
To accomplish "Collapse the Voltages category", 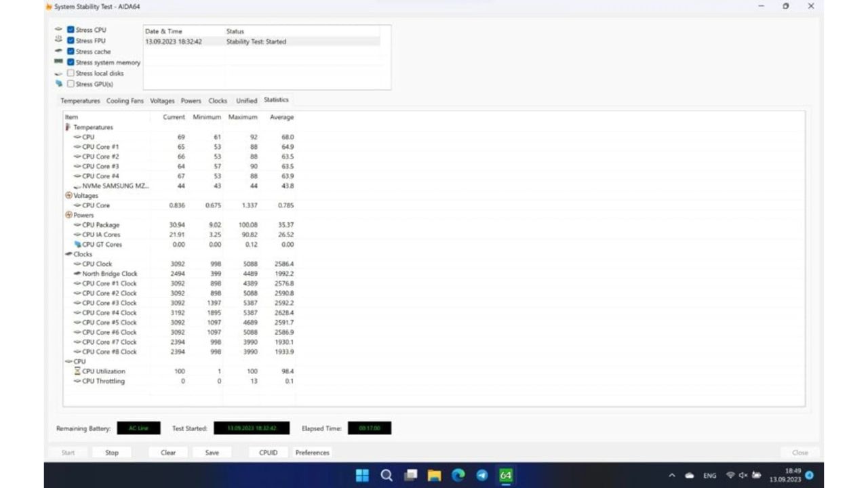I will coord(68,195).
